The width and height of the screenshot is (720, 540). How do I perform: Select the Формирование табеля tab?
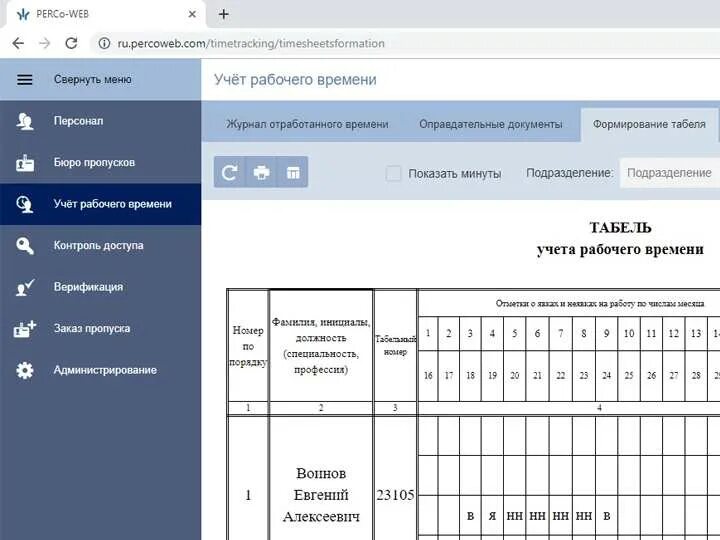pyautogui.click(x=649, y=124)
